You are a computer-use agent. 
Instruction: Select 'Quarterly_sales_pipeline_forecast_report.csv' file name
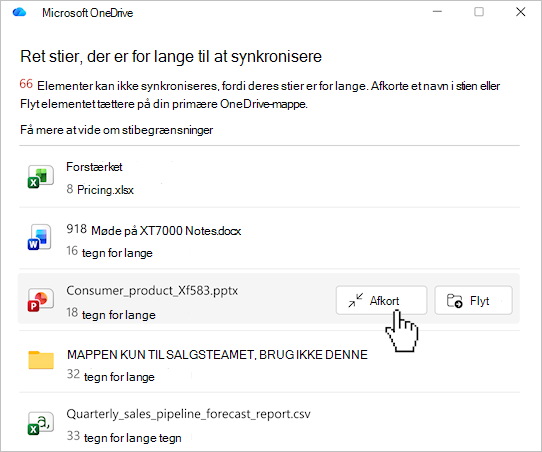[x=188, y=414]
